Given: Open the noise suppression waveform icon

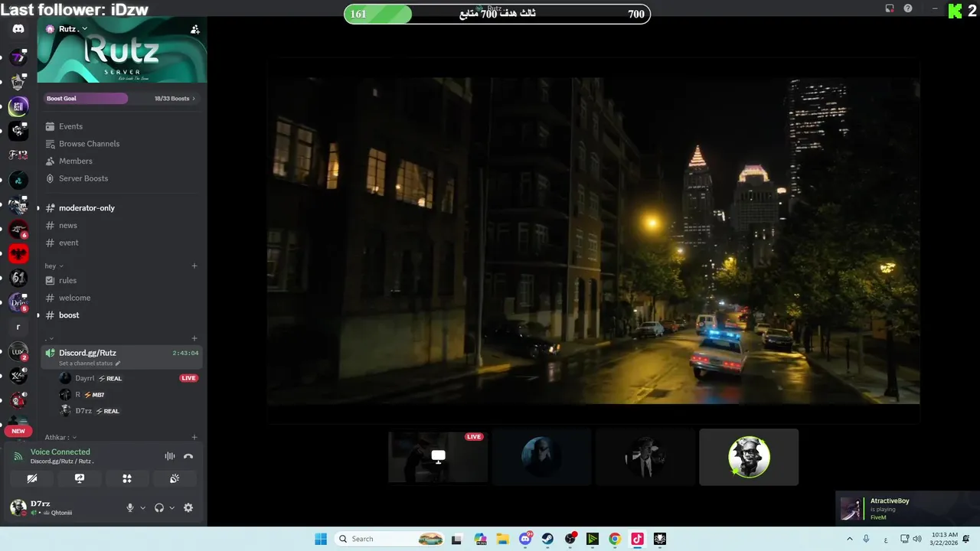Looking at the screenshot, I should [x=170, y=456].
